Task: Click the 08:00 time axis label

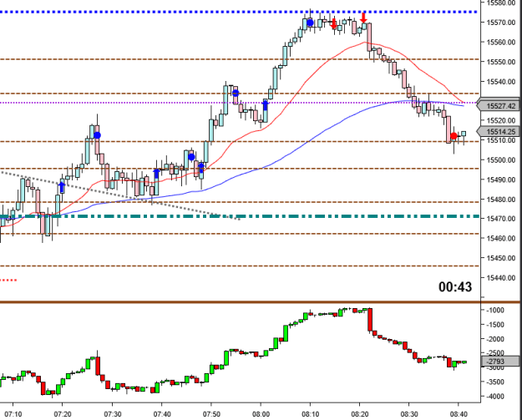Action: 261,414
